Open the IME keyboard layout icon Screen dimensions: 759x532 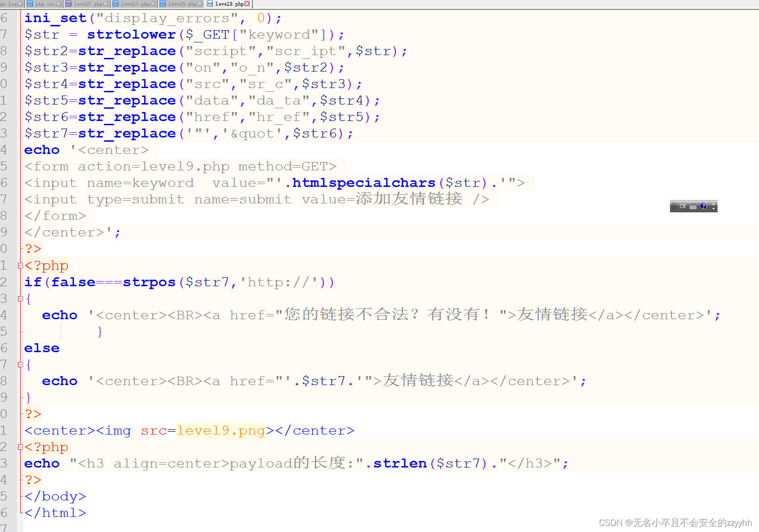tap(693, 207)
